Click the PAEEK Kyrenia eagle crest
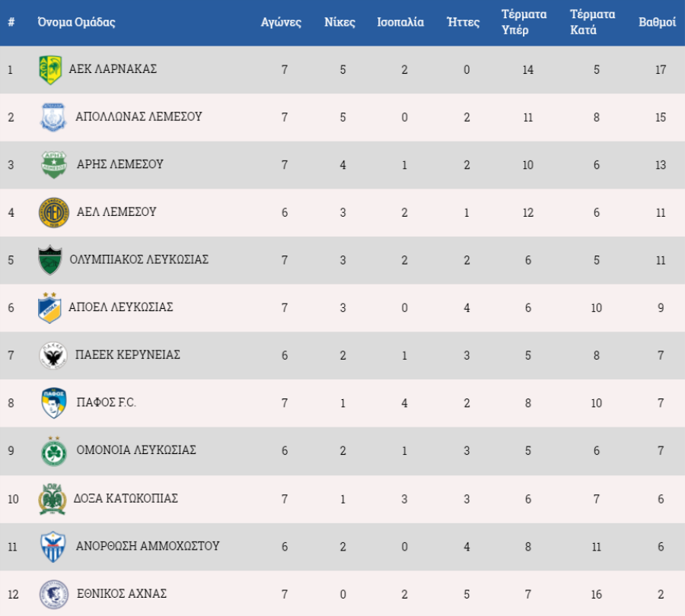This screenshot has width=685, height=616. [x=53, y=355]
